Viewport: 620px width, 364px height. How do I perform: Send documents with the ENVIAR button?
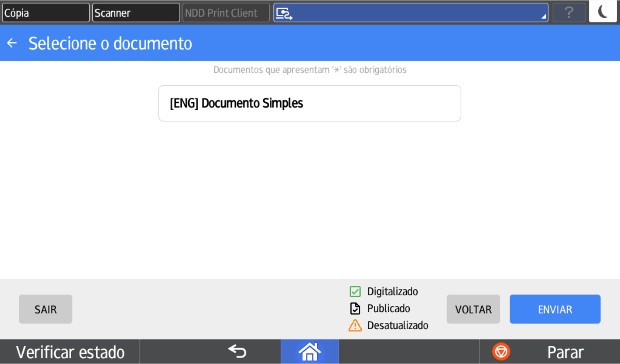[x=555, y=309]
